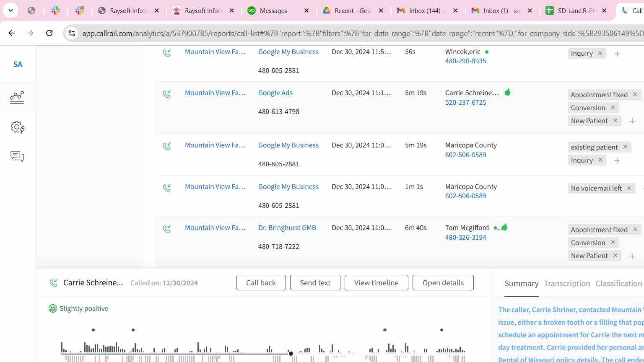The height and width of the screenshot is (362, 644).
Task: Switch to the Classification tab
Action: coord(618,284)
